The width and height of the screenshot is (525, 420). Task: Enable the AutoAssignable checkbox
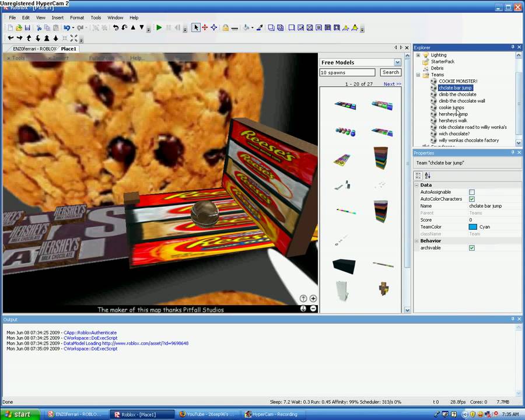(x=472, y=192)
